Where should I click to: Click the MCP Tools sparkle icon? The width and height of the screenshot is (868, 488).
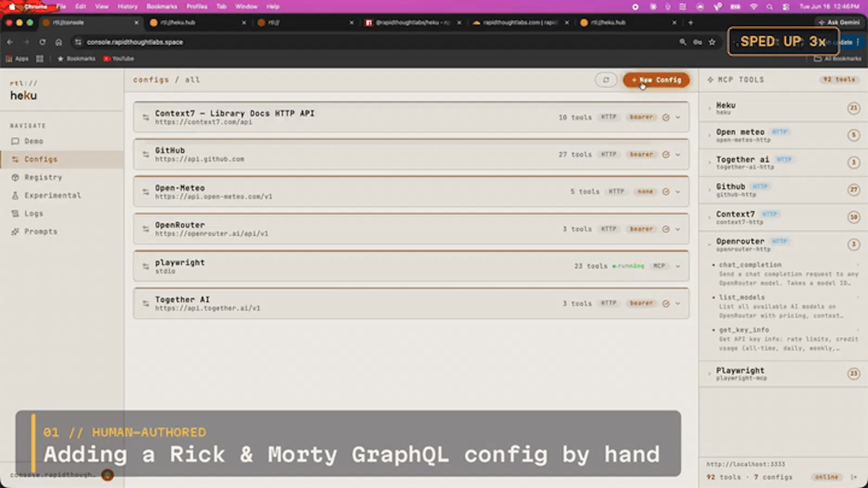710,80
